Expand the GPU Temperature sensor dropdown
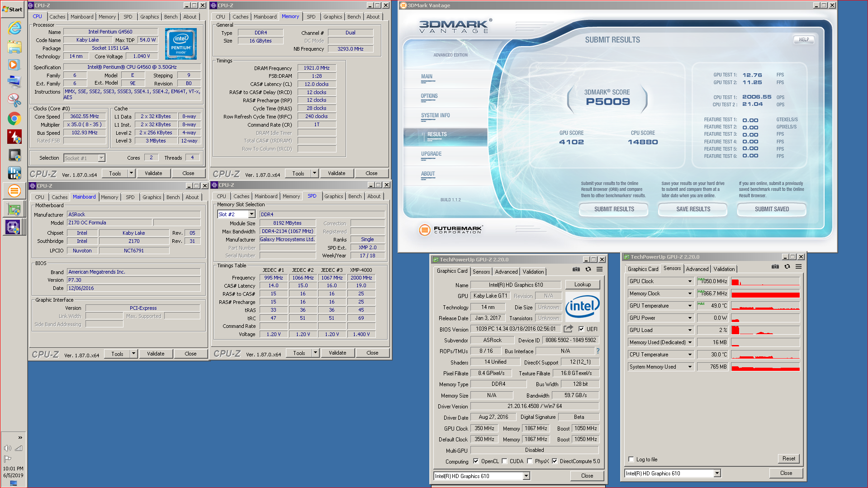868x488 pixels. click(690, 306)
